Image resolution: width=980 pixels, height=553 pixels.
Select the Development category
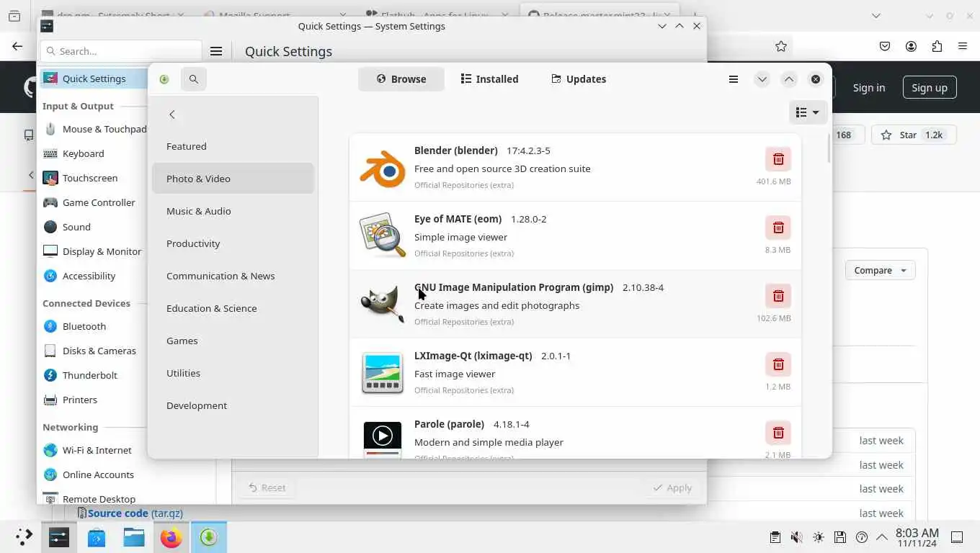[233, 405]
